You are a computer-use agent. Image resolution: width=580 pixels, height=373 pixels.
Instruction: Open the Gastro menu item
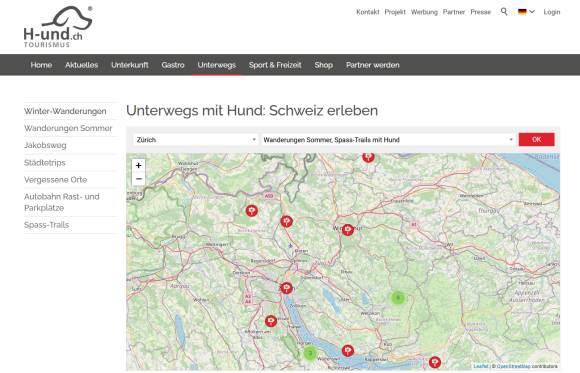click(173, 65)
